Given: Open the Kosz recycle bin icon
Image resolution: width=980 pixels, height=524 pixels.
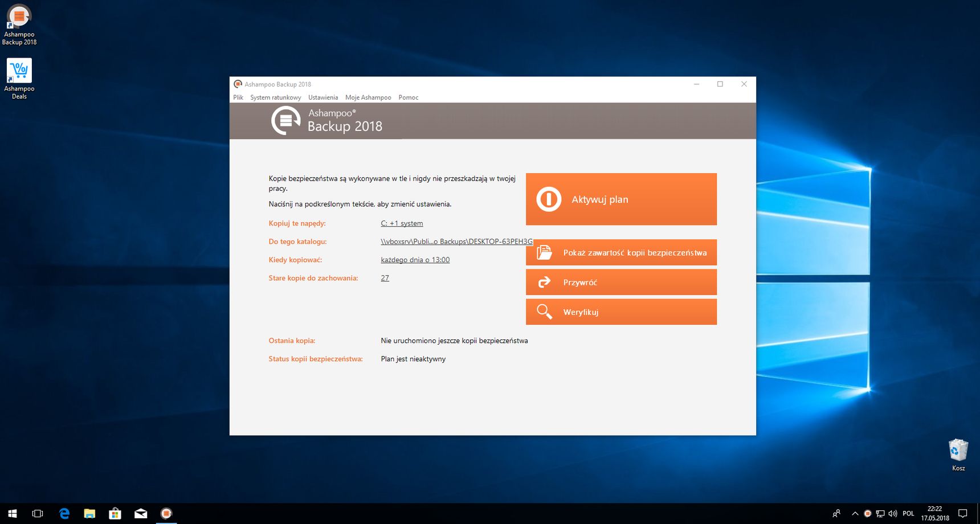Looking at the screenshot, I should [x=958, y=455].
